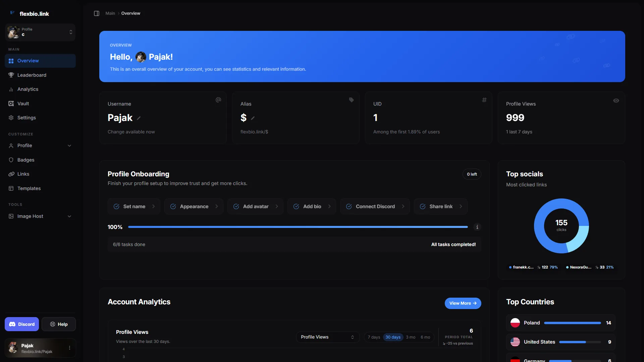Open the Profile Views metric dropdown
The image size is (644, 362).
[x=328, y=337]
